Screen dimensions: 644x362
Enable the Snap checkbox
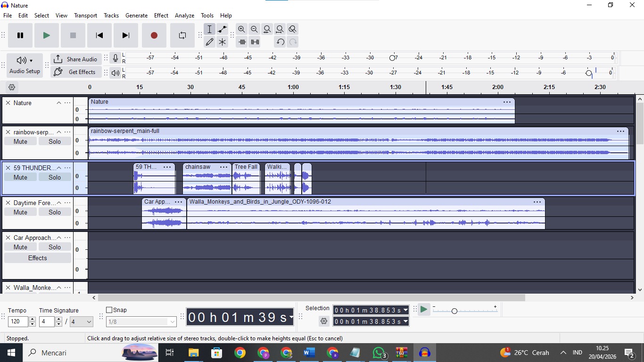click(109, 310)
